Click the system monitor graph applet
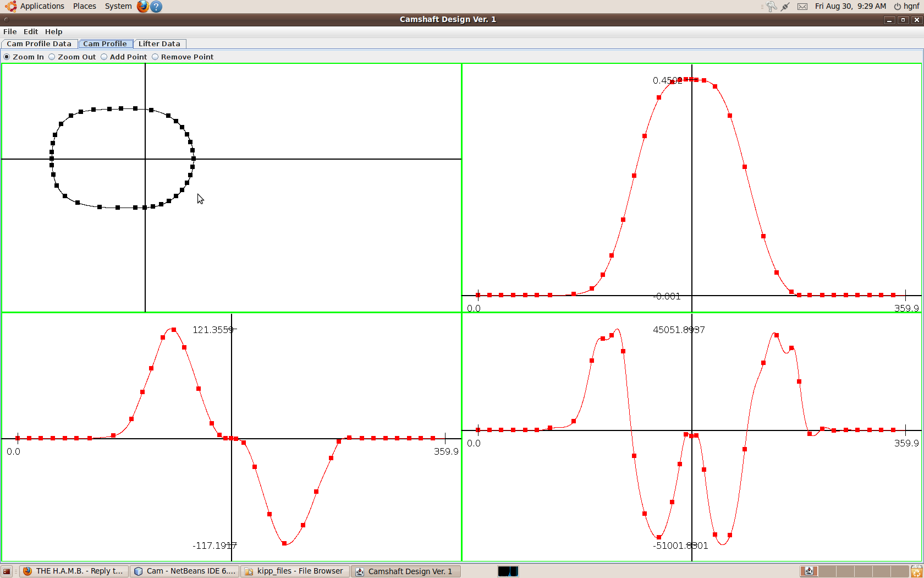The image size is (924, 578). (508, 571)
